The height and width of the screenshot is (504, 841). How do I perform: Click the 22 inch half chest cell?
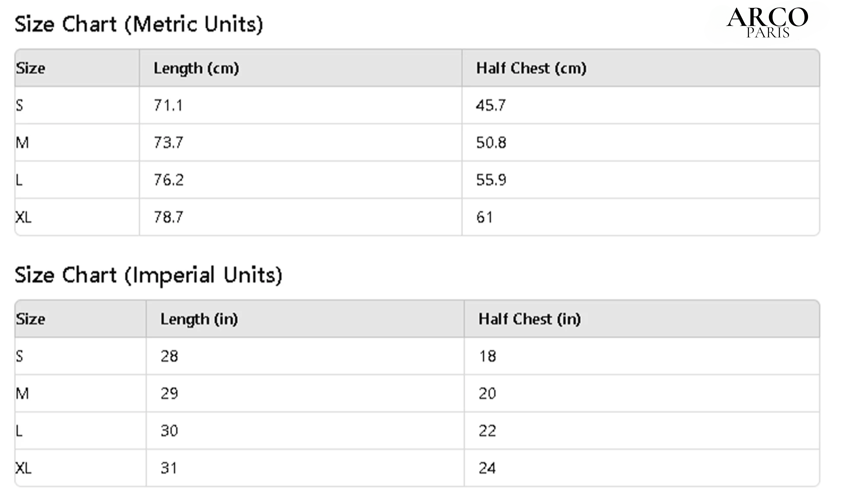pyautogui.click(x=487, y=431)
